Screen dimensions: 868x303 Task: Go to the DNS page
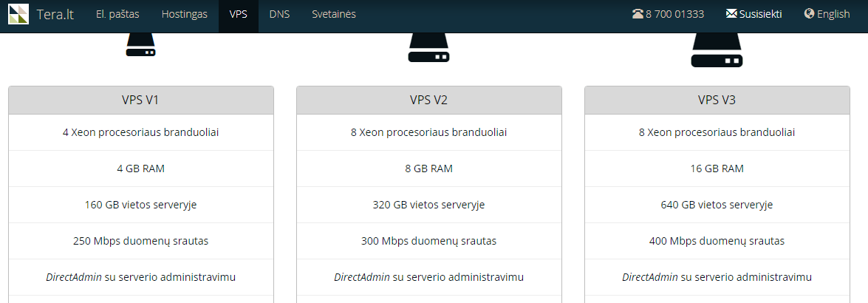(279, 14)
